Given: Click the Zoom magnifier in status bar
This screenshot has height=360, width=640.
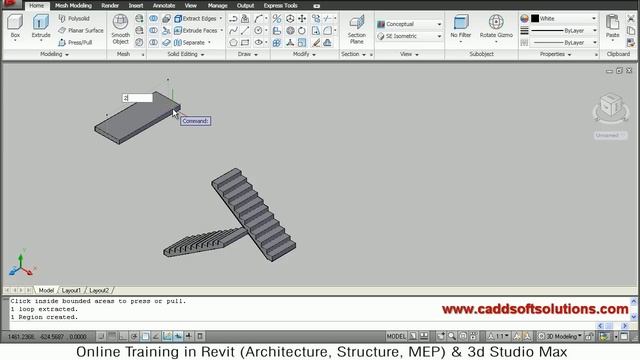Looking at the screenshot, I should click(452, 336).
